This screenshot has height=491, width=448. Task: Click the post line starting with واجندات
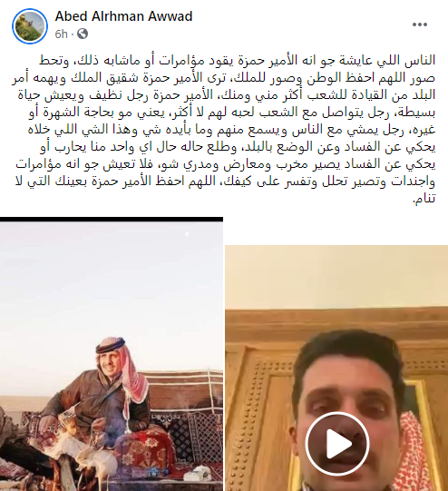225,182
